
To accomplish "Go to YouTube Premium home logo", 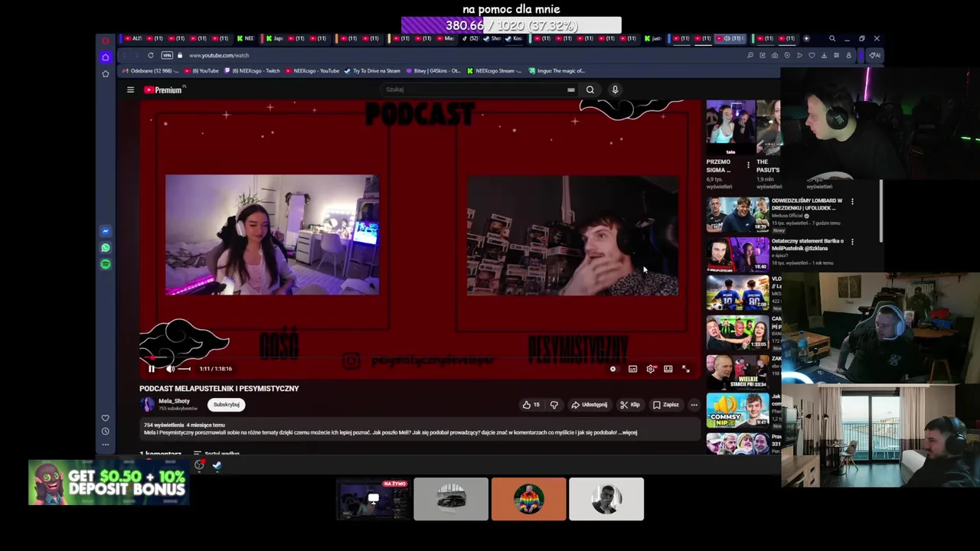I will point(163,90).
